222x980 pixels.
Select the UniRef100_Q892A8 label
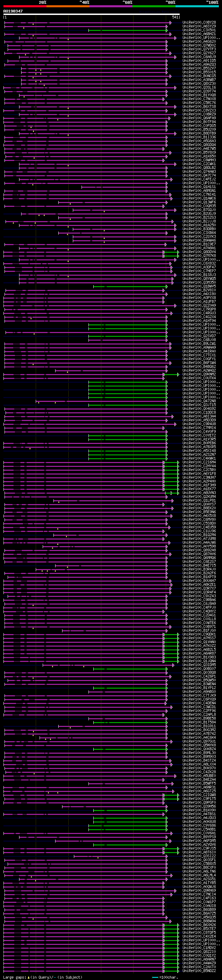(x=199, y=550)
